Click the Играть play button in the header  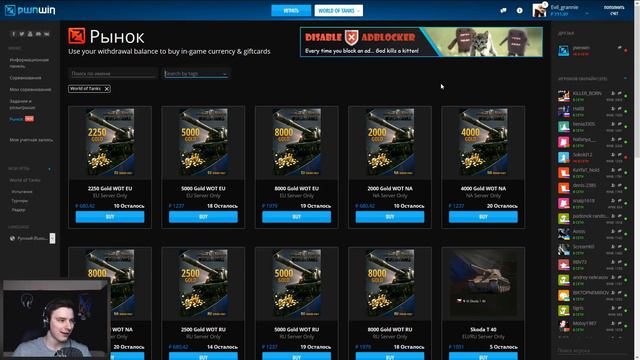coord(291,11)
